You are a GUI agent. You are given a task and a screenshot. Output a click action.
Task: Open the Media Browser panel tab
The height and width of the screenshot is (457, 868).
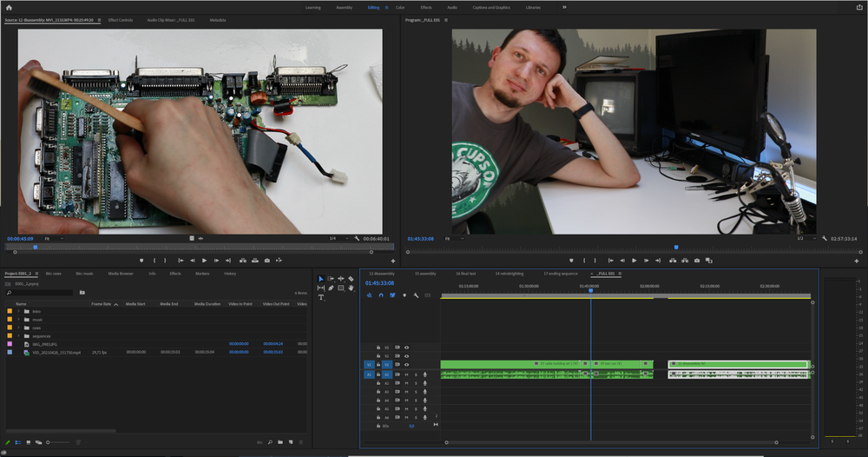pos(121,274)
